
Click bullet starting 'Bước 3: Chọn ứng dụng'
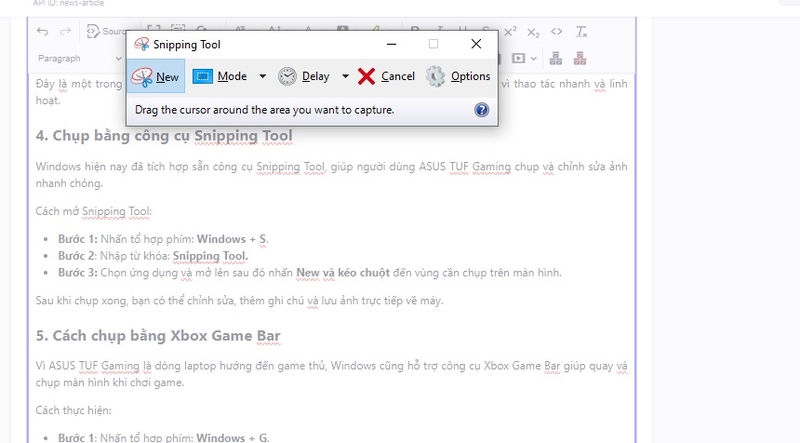pyautogui.click(x=309, y=273)
